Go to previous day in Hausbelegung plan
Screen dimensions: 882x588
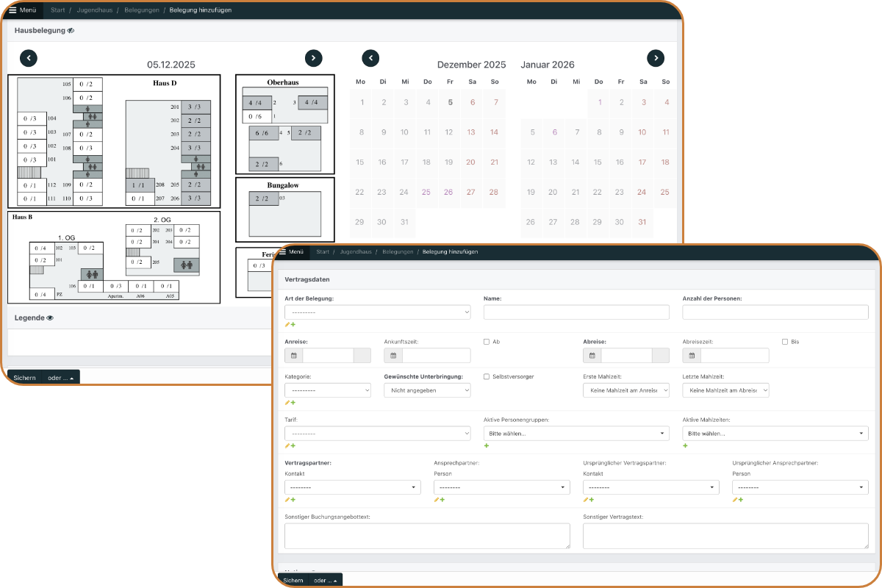29,58
